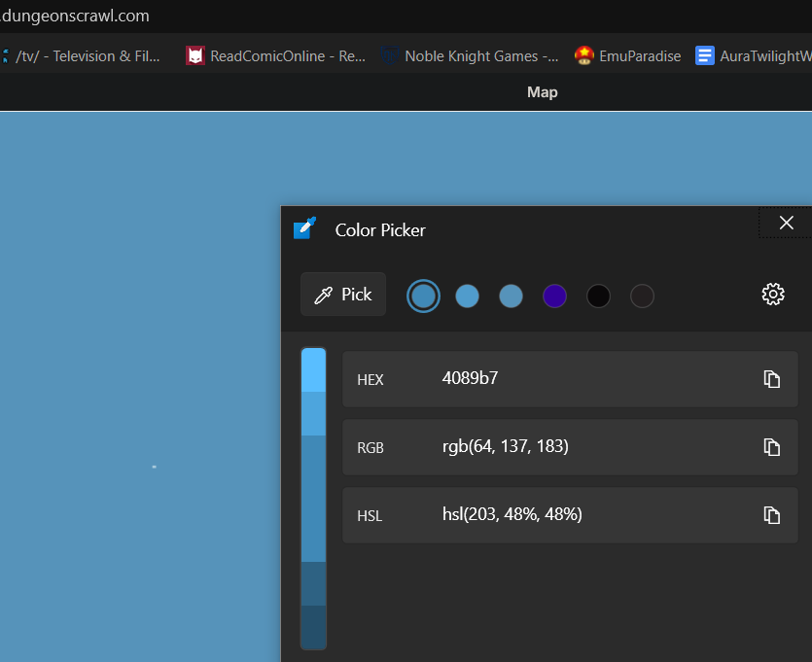Click the rgb(64, 137, 183) value
Viewport: 812px width, 662px height.
tap(505, 446)
